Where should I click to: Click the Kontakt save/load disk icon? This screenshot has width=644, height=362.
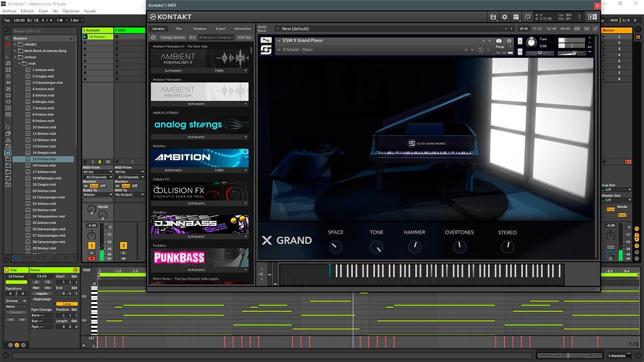click(x=493, y=17)
